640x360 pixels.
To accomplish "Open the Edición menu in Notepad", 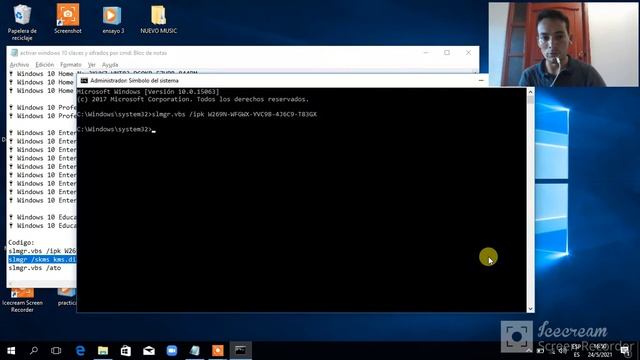I will tap(44, 64).
